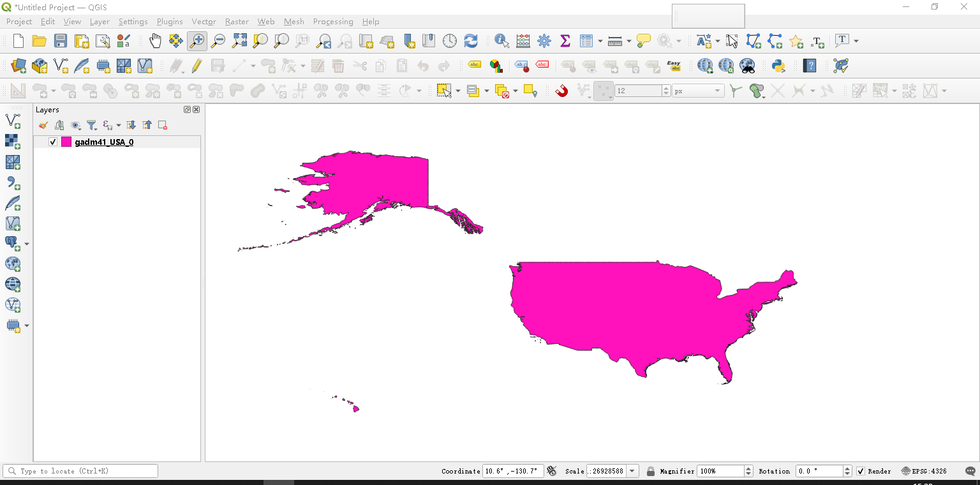Select the Pan Map hand tool
Image resolution: width=980 pixels, height=485 pixels.
click(x=155, y=41)
